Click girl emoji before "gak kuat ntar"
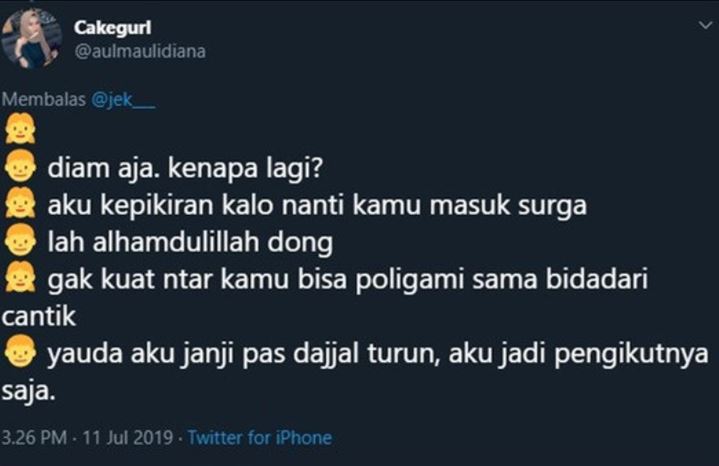 click(x=20, y=277)
